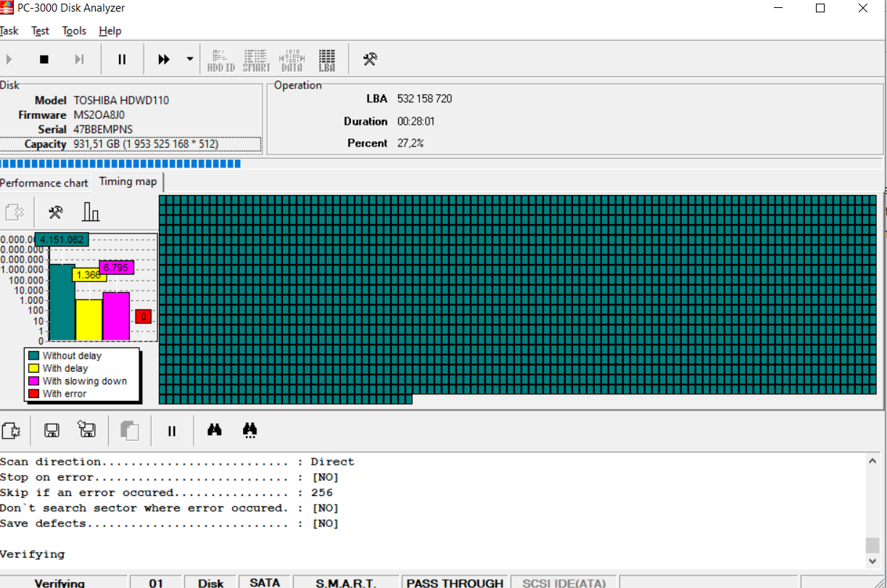Click the DATA toolbar icon

(x=292, y=60)
